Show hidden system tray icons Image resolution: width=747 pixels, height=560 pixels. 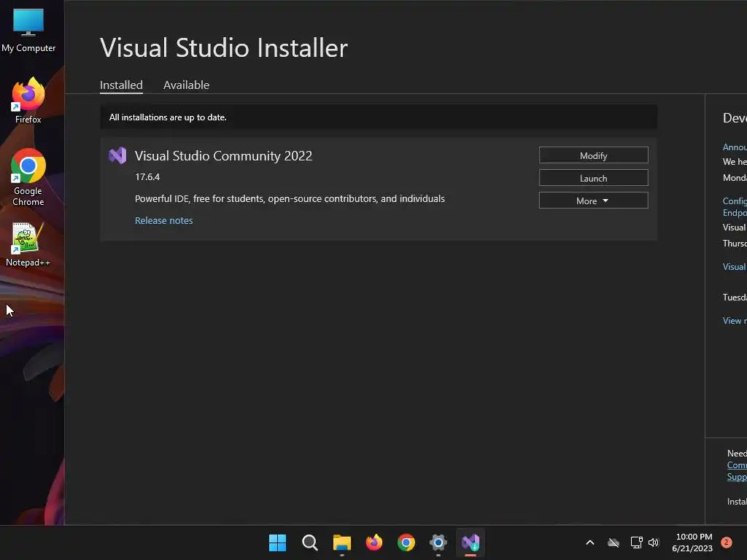point(589,542)
